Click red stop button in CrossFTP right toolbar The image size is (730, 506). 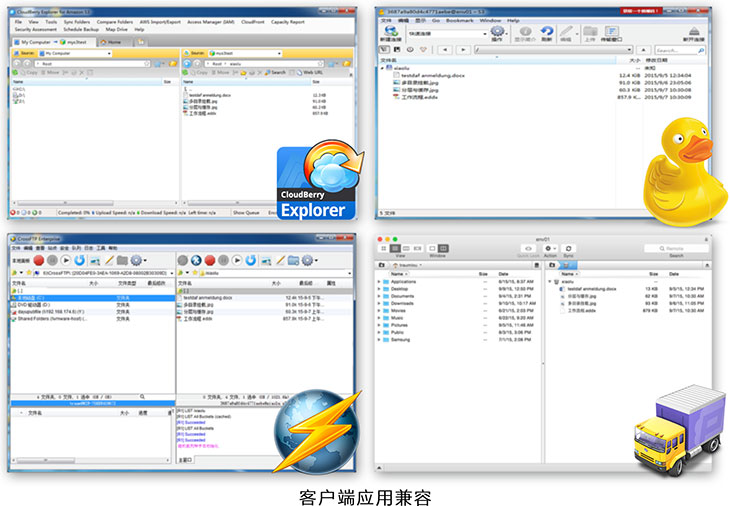point(210,260)
